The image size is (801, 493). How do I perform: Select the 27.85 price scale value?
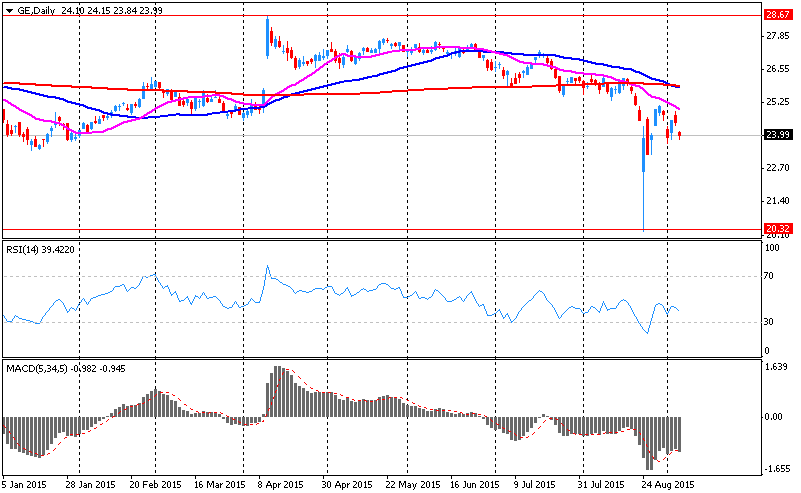pos(778,36)
